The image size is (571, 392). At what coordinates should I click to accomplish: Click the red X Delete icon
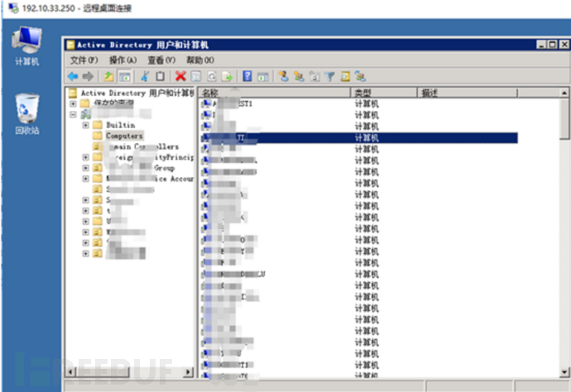180,76
